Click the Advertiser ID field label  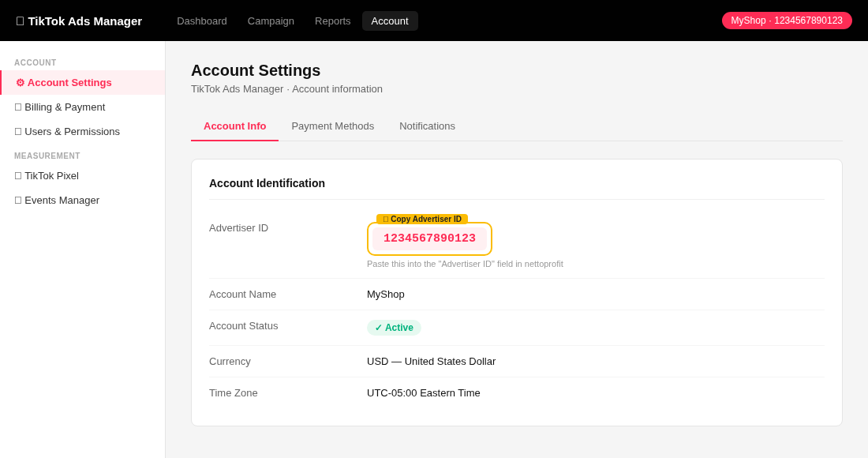coord(238,227)
